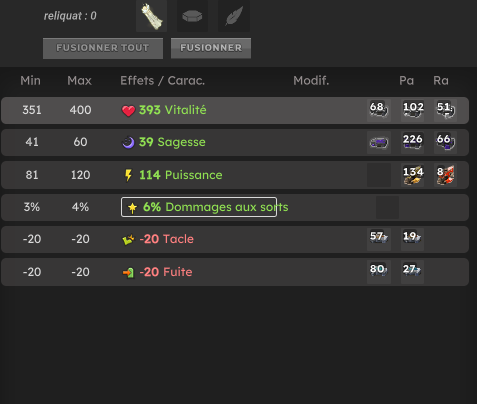This screenshot has width=477, height=404.
Task: Apply the 8 Ra Puissance rune
Action: (445, 175)
